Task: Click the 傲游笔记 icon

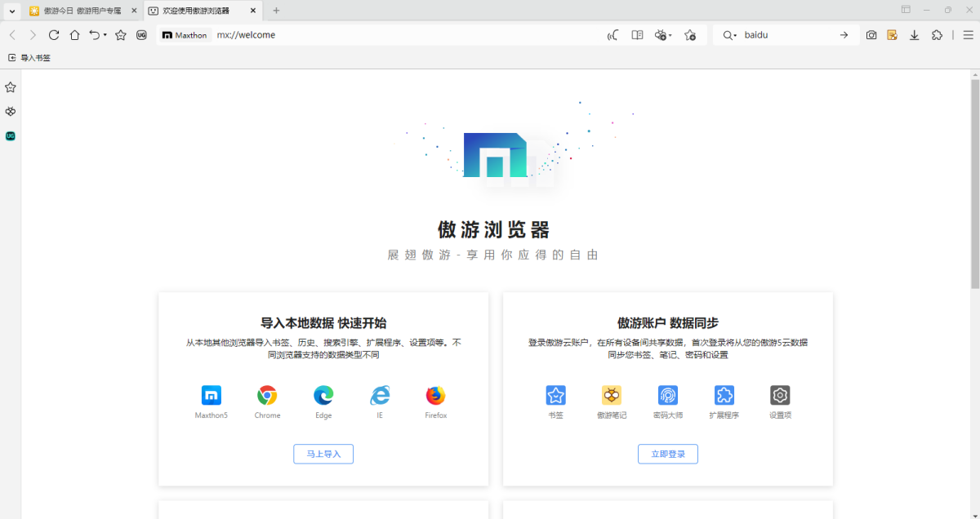Action: [612, 396]
